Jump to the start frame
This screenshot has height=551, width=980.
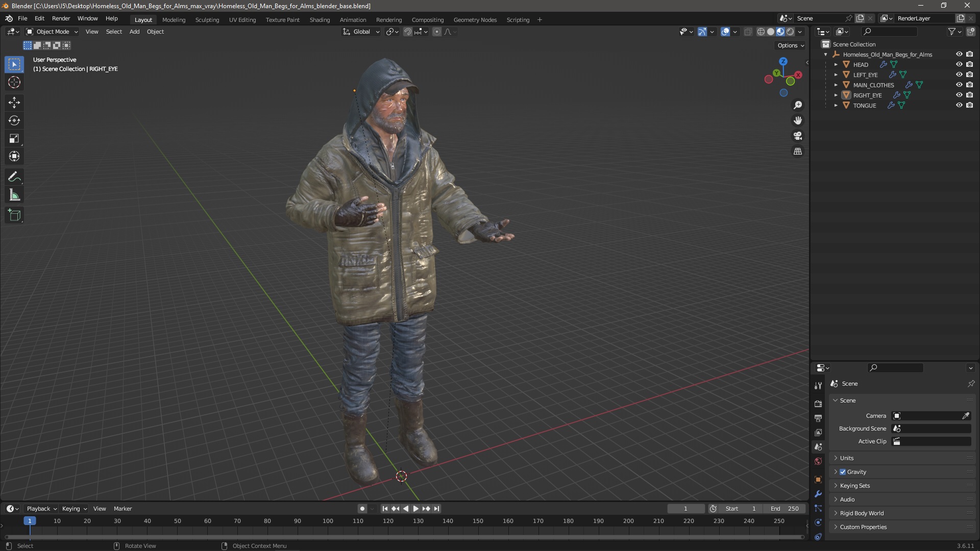point(385,509)
